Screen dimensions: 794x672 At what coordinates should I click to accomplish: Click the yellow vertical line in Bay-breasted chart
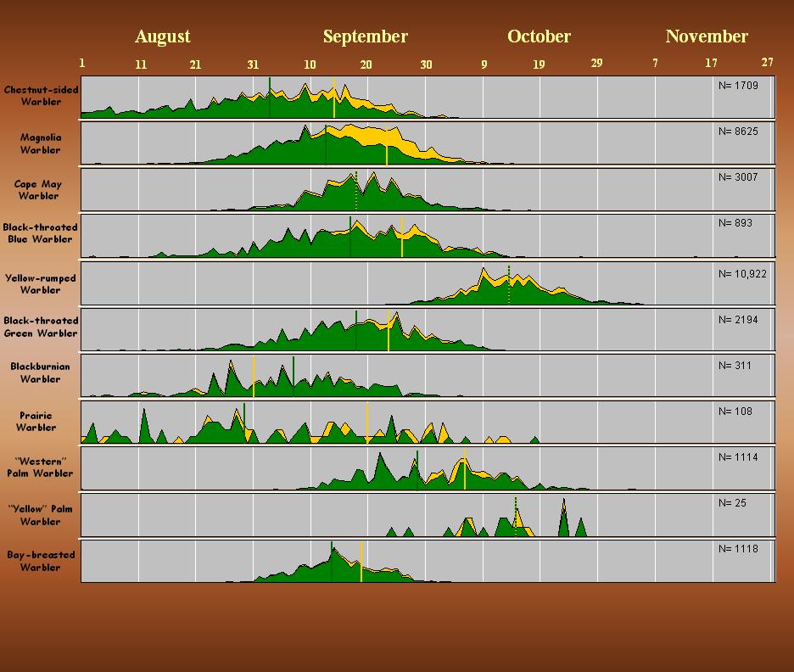pyautogui.click(x=361, y=562)
